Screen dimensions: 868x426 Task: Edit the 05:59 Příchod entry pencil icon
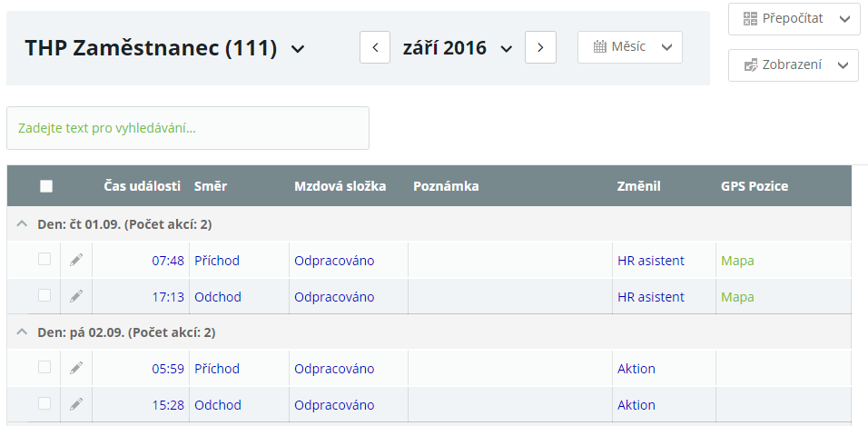click(76, 368)
